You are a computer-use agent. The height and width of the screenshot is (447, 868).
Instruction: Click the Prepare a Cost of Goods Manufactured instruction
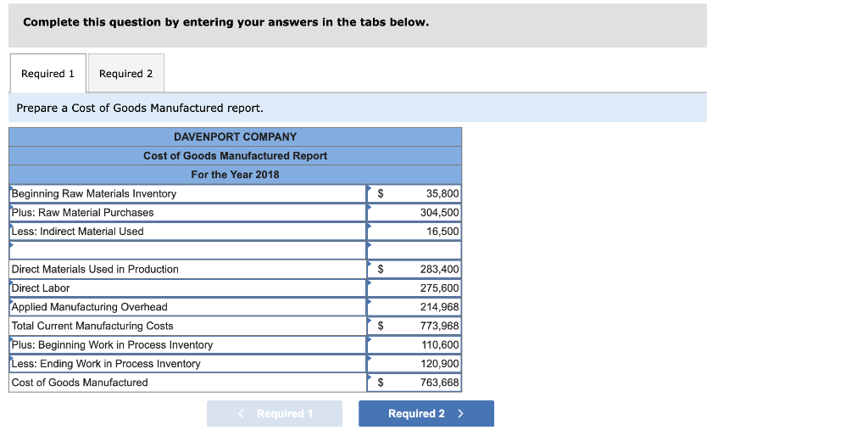pos(140,108)
